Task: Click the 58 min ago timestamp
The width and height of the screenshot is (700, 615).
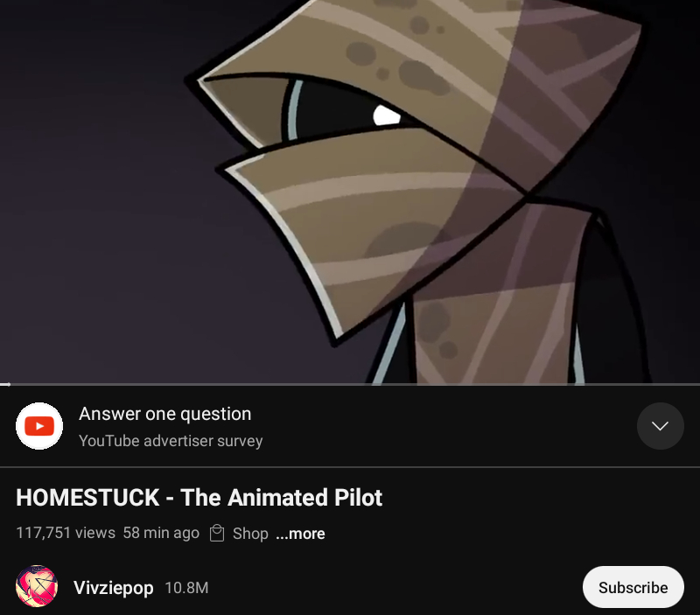Action: 161,533
